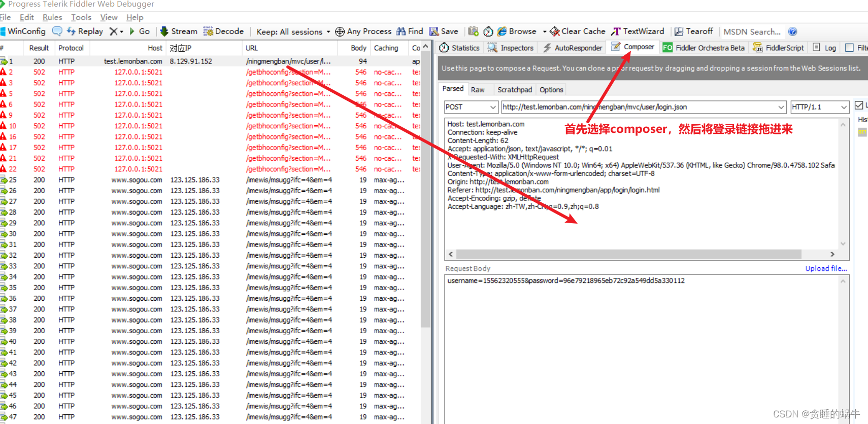Click Any Process target icon
The image size is (868, 424).
(x=363, y=31)
